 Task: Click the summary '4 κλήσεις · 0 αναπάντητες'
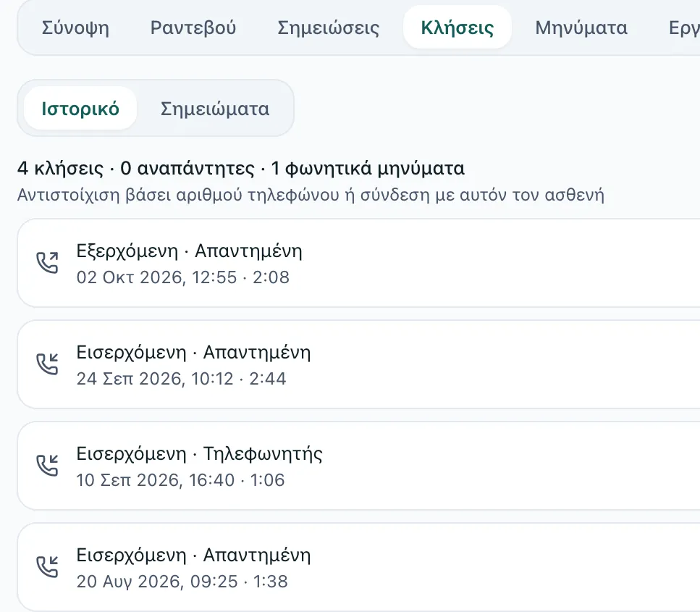(135, 169)
